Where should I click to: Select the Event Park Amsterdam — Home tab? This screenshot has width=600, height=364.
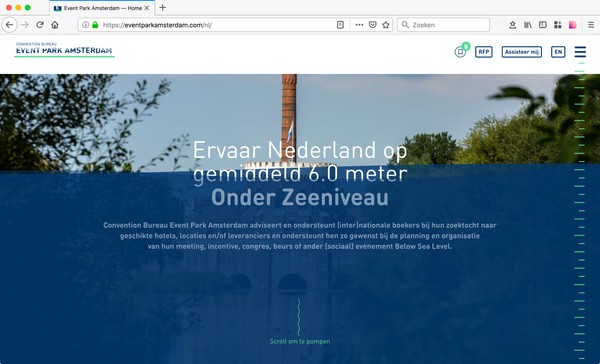102,8
